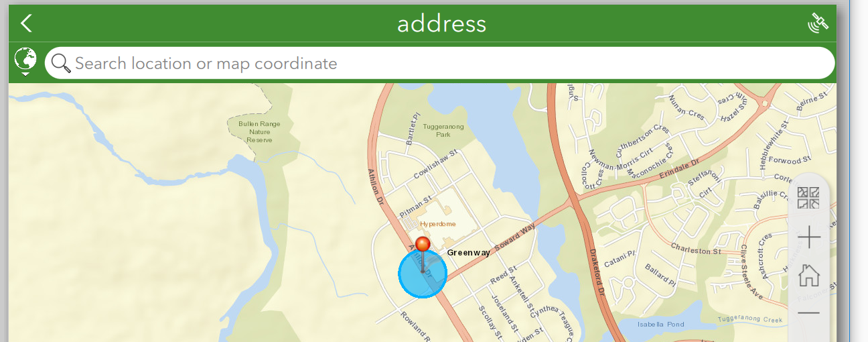Open the basemap globe selector

pyautogui.click(x=25, y=61)
